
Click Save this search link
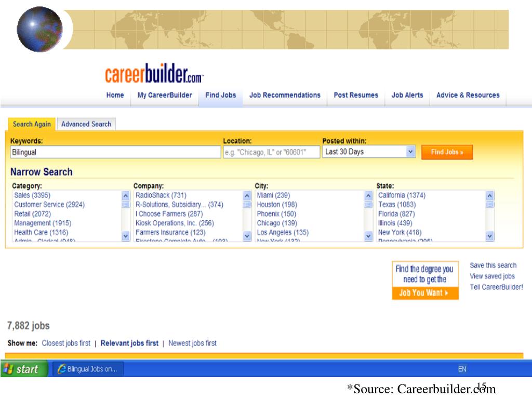pyautogui.click(x=493, y=265)
